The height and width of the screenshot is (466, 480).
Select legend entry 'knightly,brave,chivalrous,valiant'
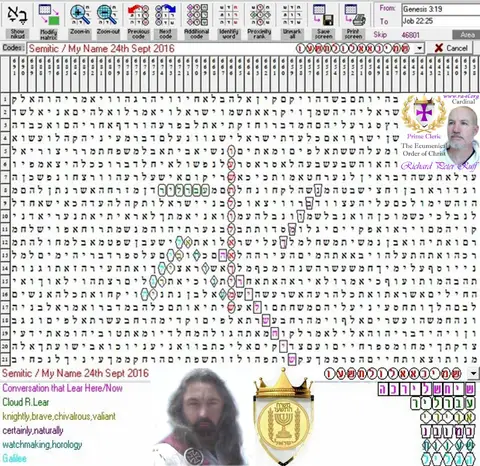click(x=59, y=416)
